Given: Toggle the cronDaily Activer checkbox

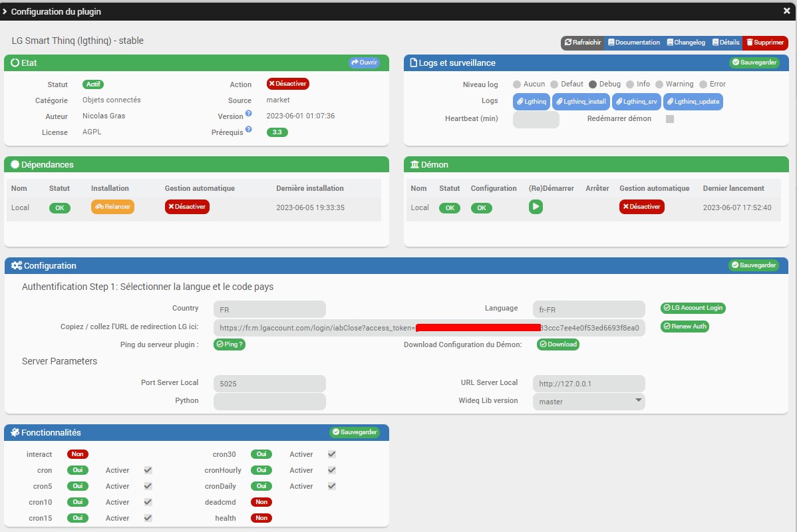Looking at the screenshot, I should point(332,486).
